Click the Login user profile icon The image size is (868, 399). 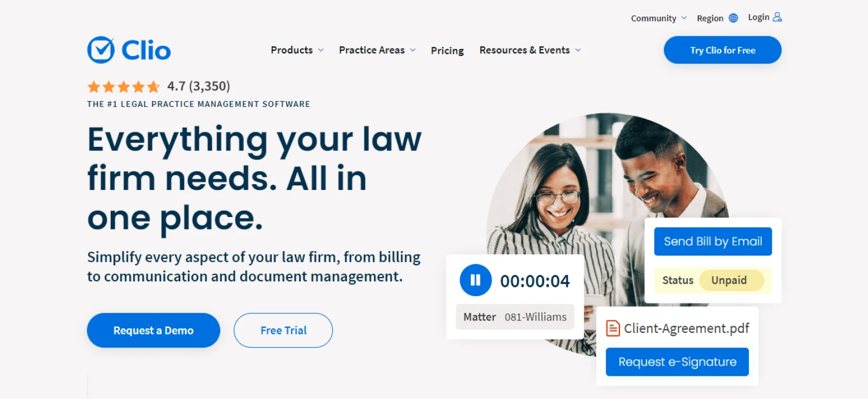click(778, 17)
